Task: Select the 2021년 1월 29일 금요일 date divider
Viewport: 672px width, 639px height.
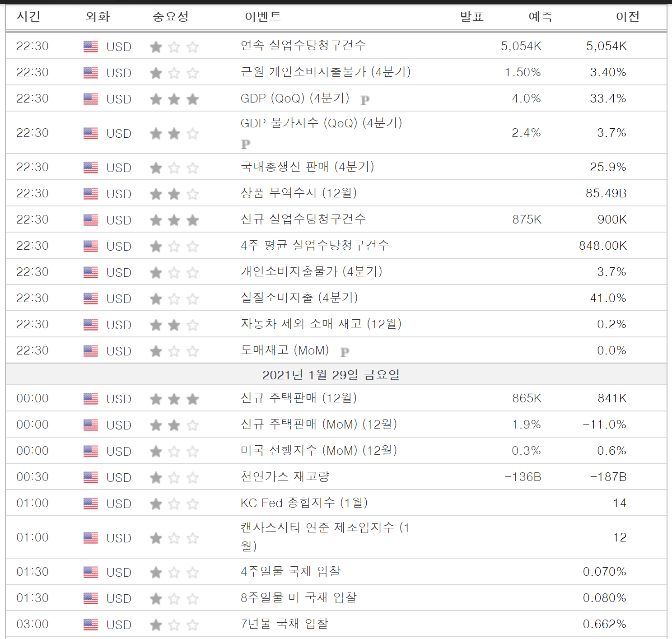Action: pyautogui.click(x=336, y=374)
